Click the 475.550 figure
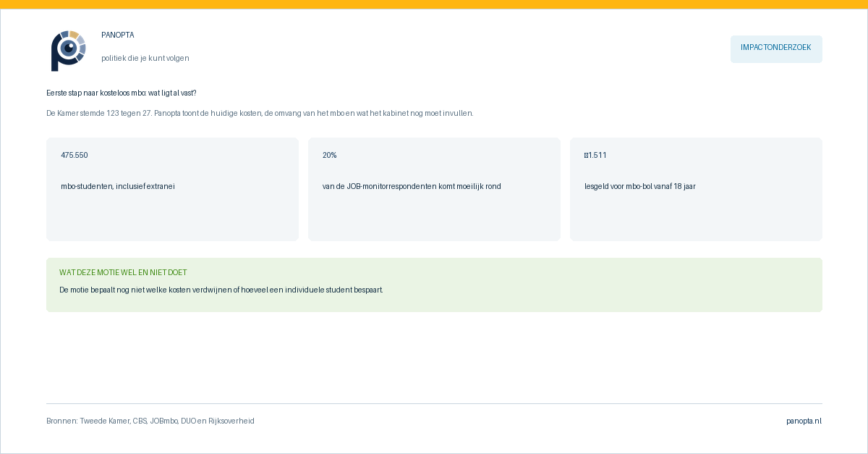 [75, 155]
